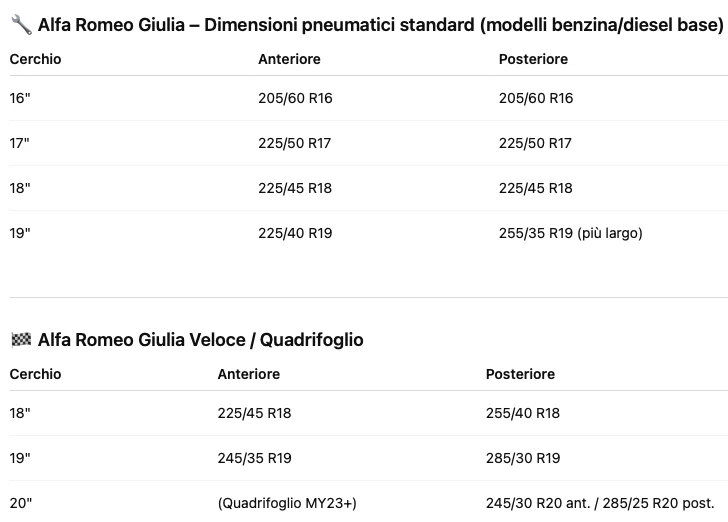Click the front 225/50 R17 tyre value
Image resolution: width=728 pixels, height=522 pixels.
tap(294, 143)
